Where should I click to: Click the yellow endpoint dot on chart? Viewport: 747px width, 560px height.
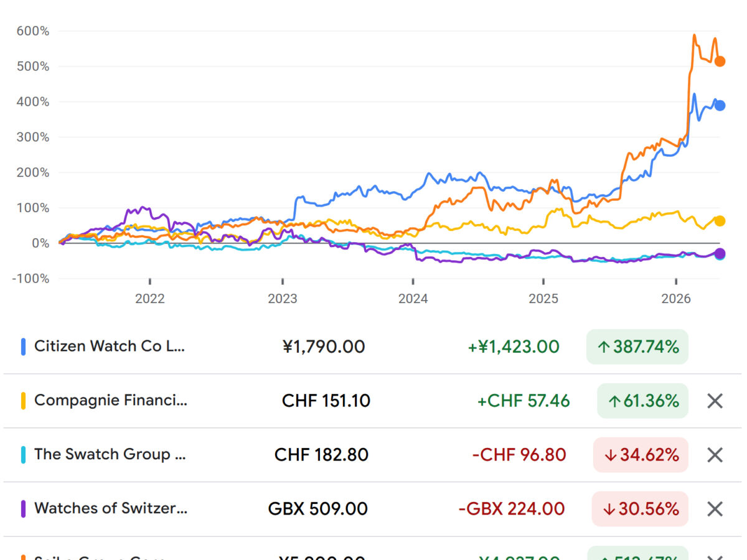pyautogui.click(x=720, y=220)
